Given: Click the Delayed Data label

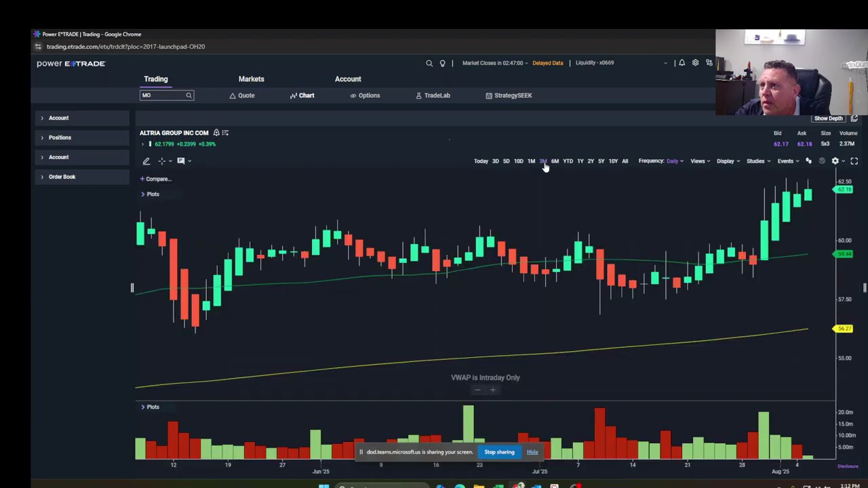Looking at the screenshot, I should pos(547,63).
